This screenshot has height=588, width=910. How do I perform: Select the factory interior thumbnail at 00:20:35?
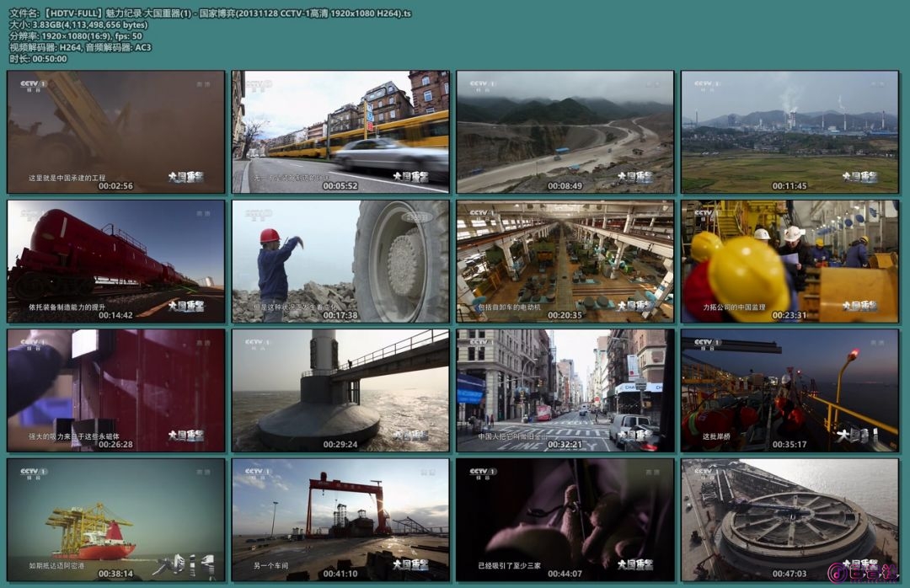565,261
